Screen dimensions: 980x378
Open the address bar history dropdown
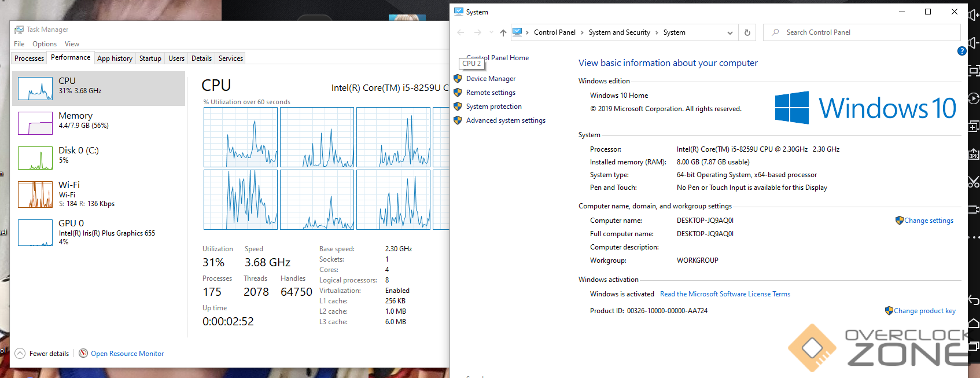point(730,32)
